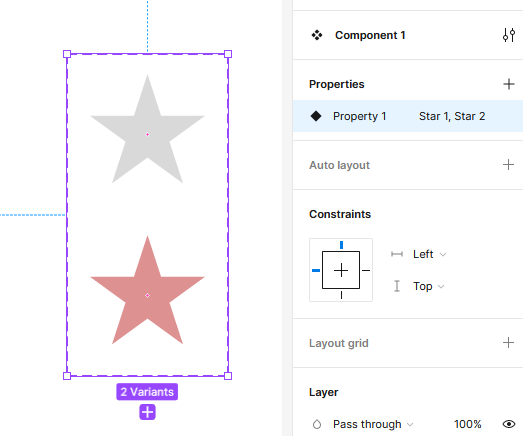Click the bottom-left selection handle of the variants frame
The height and width of the screenshot is (436, 523).
pyautogui.click(x=67, y=376)
